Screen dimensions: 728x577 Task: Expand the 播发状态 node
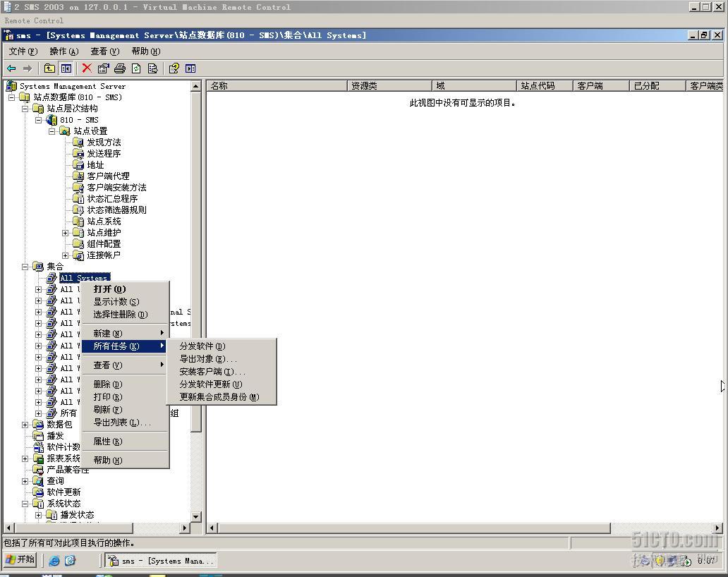pyautogui.click(x=39, y=515)
